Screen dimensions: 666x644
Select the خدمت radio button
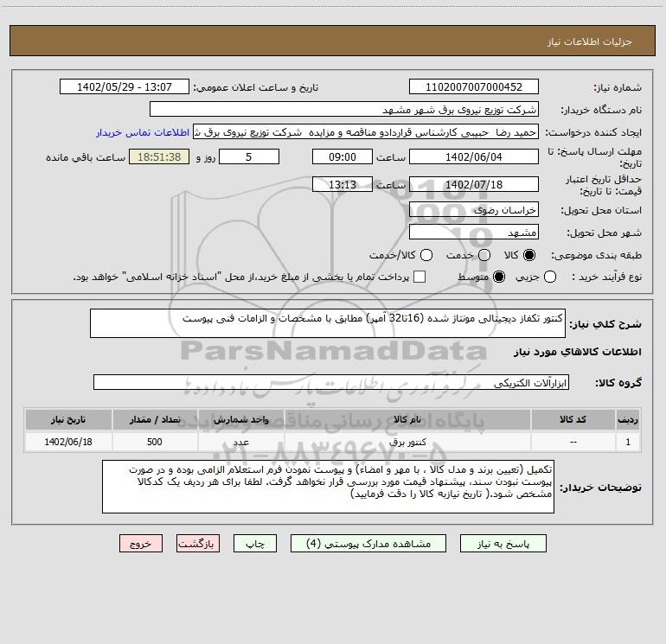pyautogui.click(x=484, y=255)
